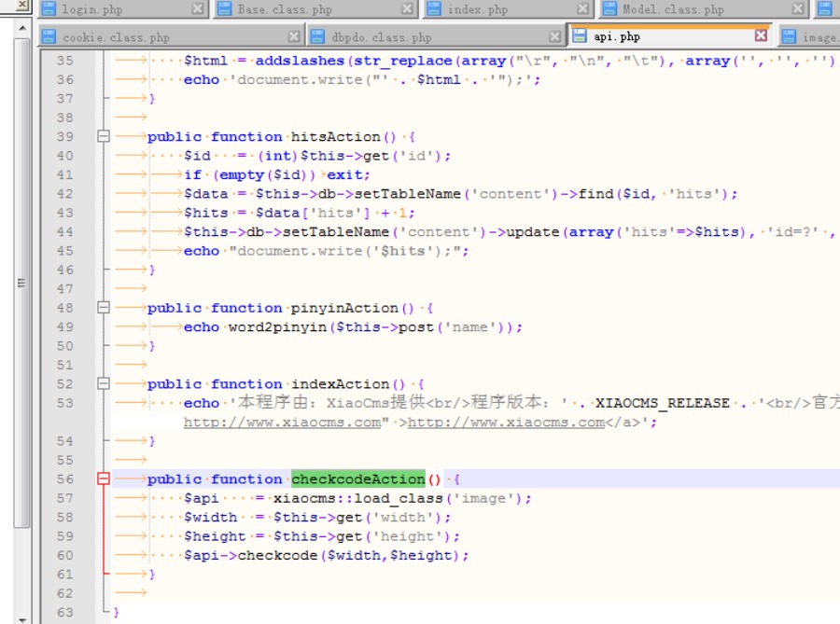Image resolution: width=840 pixels, height=624 pixels.
Task: Close the dbpdo.class.php tab
Action: pos(555,36)
